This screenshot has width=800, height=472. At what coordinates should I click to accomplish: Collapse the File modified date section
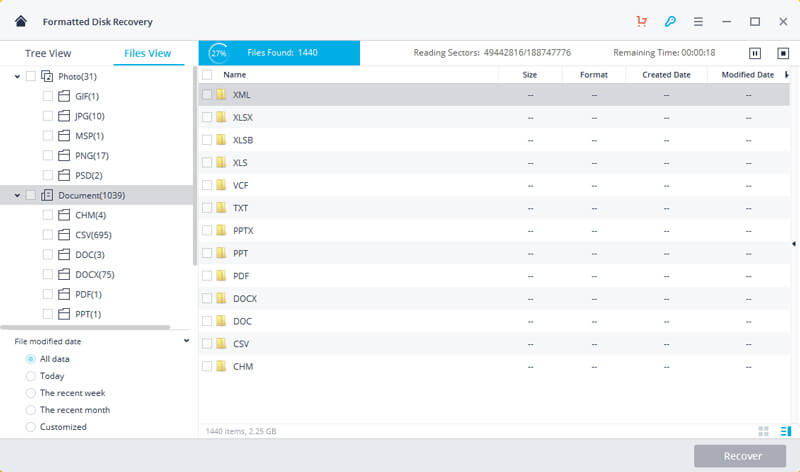point(187,341)
